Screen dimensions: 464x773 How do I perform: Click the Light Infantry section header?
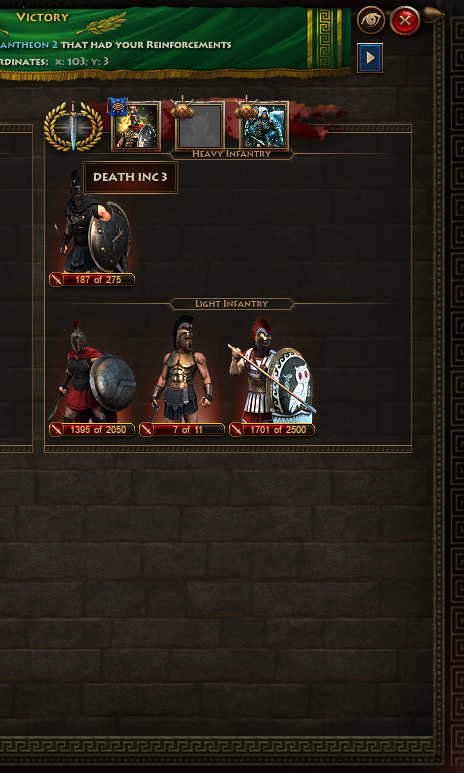231,304
